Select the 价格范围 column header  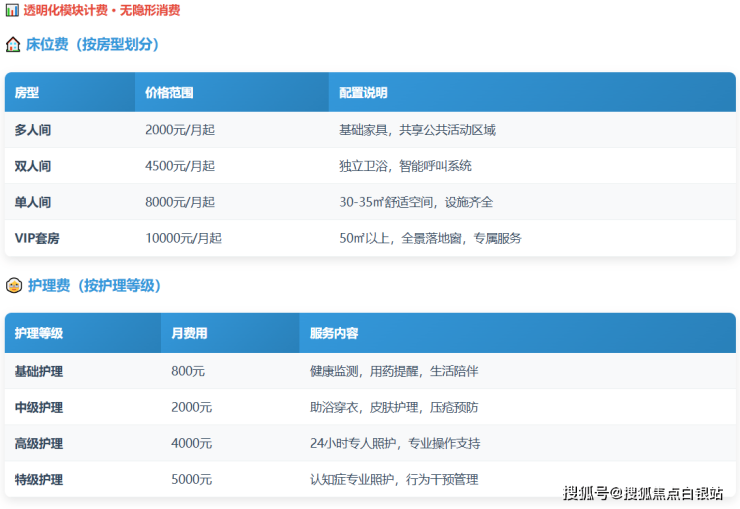(x=169, y=93)
